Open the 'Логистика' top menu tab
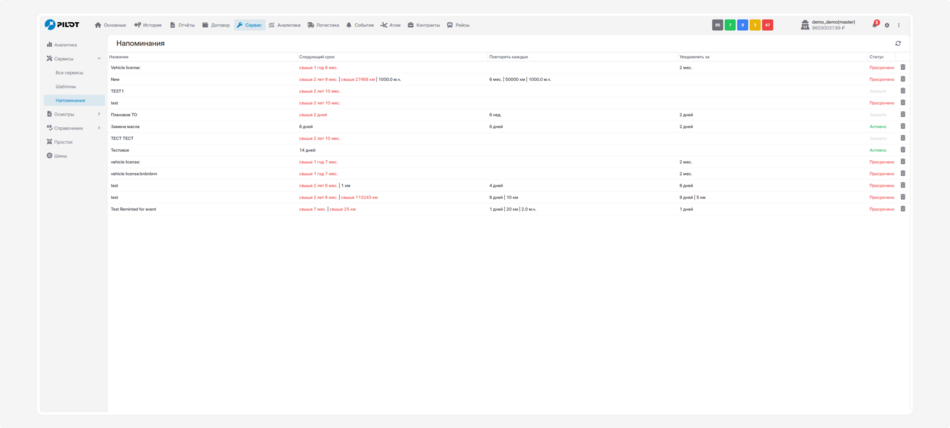Viewport: 950px width, 428px height. [x=323, y=25]
